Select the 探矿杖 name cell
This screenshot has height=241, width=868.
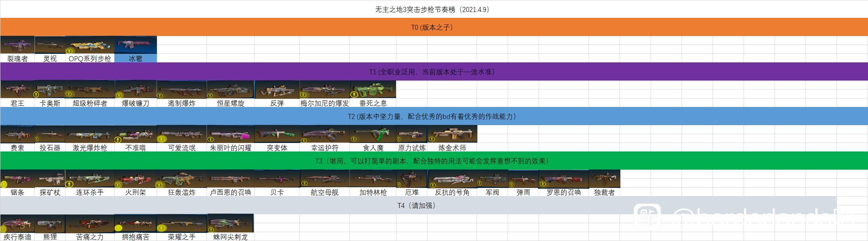pos(50,192)
